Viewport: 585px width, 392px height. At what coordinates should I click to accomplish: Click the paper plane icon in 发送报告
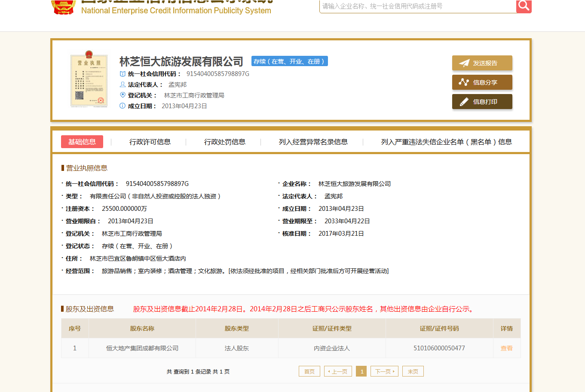click(x=464, y=63)
